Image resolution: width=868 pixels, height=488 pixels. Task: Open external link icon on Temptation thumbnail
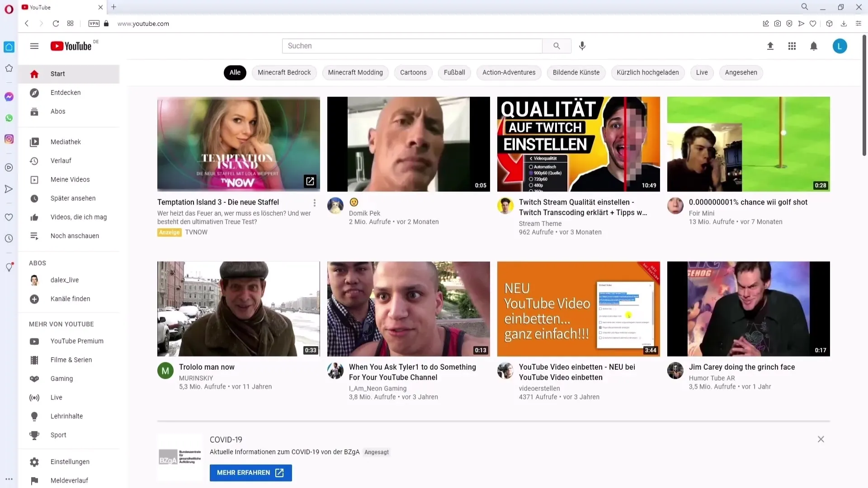pyautogui.click(x=310, y=181)
